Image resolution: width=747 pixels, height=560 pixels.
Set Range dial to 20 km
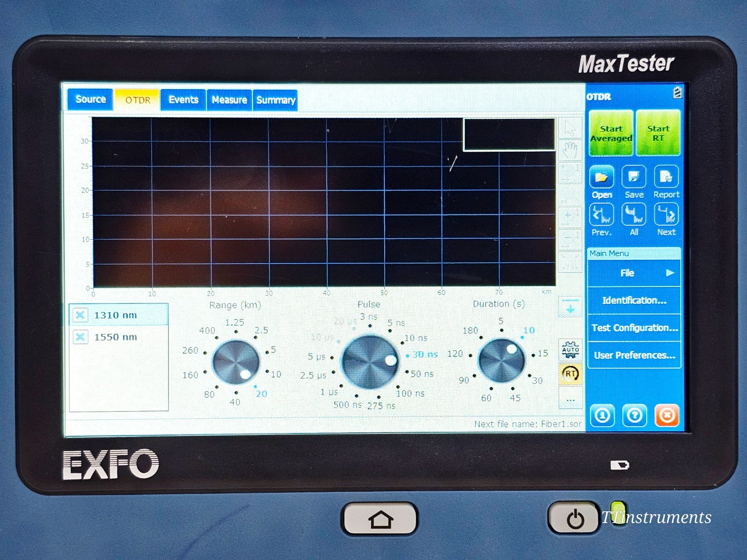tap(261, 394)
